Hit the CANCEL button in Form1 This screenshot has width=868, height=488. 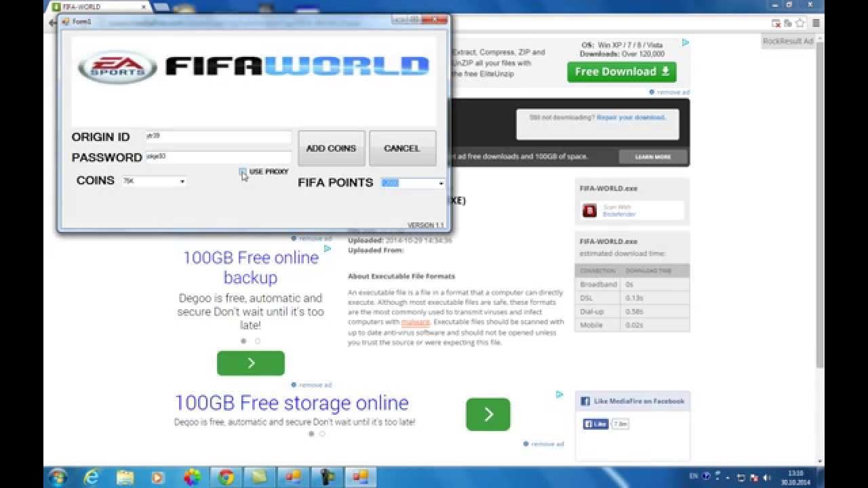click(402, 148)
